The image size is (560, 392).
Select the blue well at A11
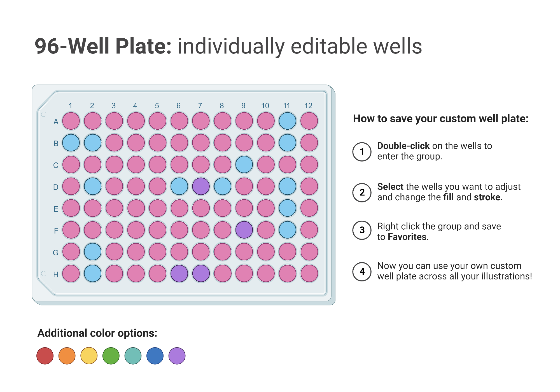click(x=287, y=121)
